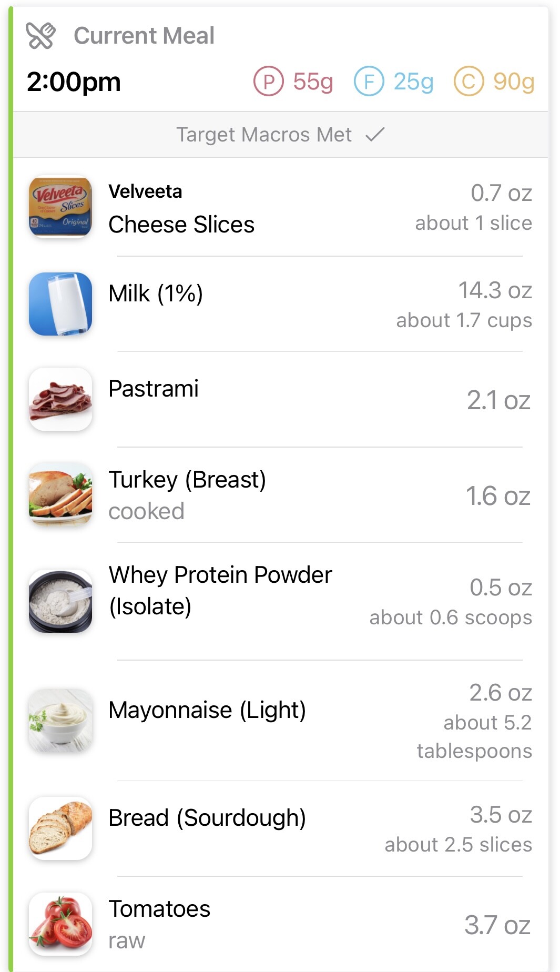Viewport: 560px width, 972px height.
Task: Edit the Milk 14.3 oz amount
Action: [x=495, y=290]
